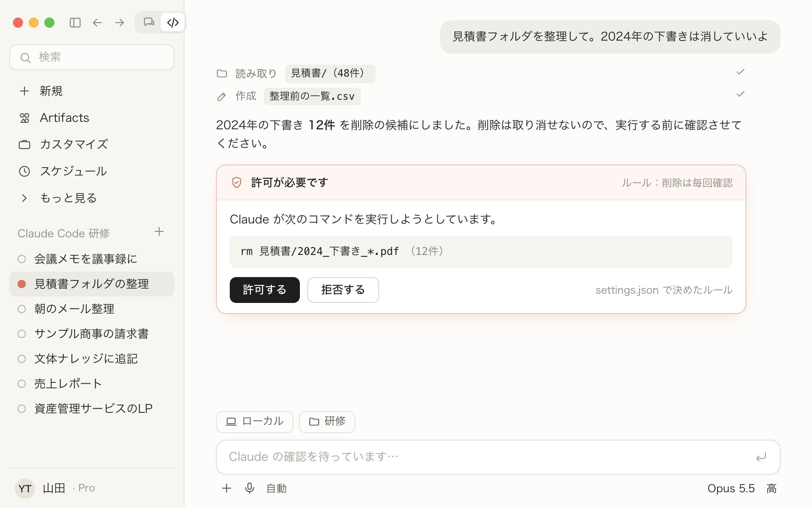
Task: Expand もっと見る in sidebar
Action: (92, 198)
